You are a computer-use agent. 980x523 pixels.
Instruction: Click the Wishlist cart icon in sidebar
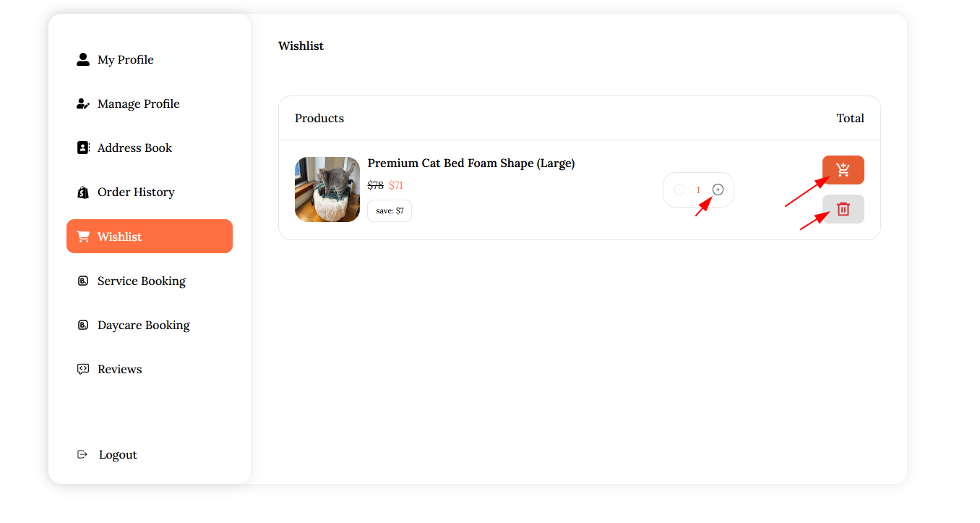tap(83, 237)
